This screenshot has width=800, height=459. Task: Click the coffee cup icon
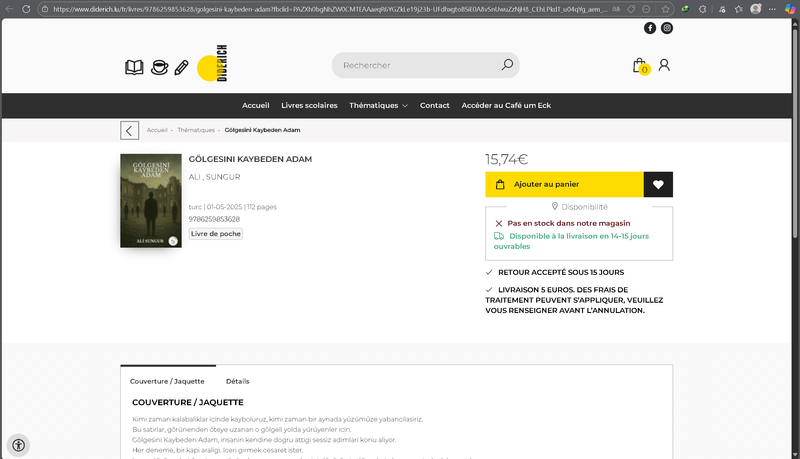coord(159,67)
